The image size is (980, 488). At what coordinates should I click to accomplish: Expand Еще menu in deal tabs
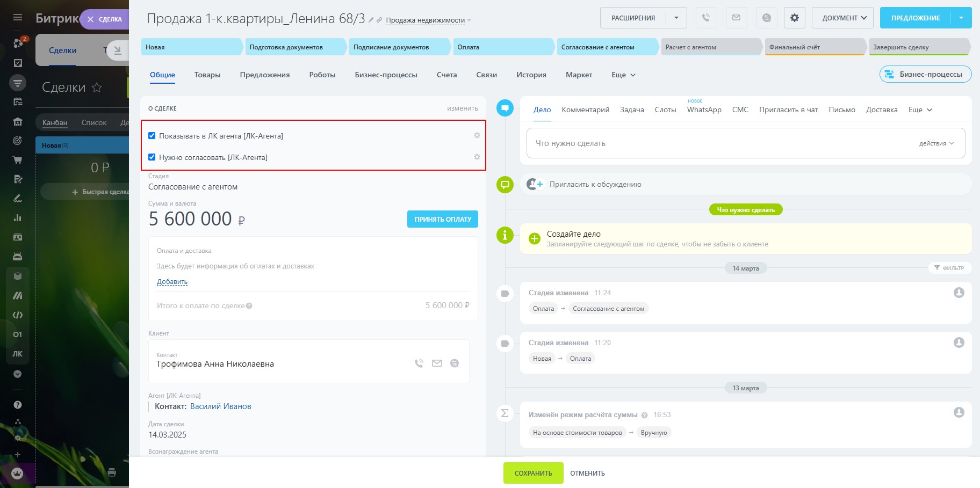pos(623,75)
